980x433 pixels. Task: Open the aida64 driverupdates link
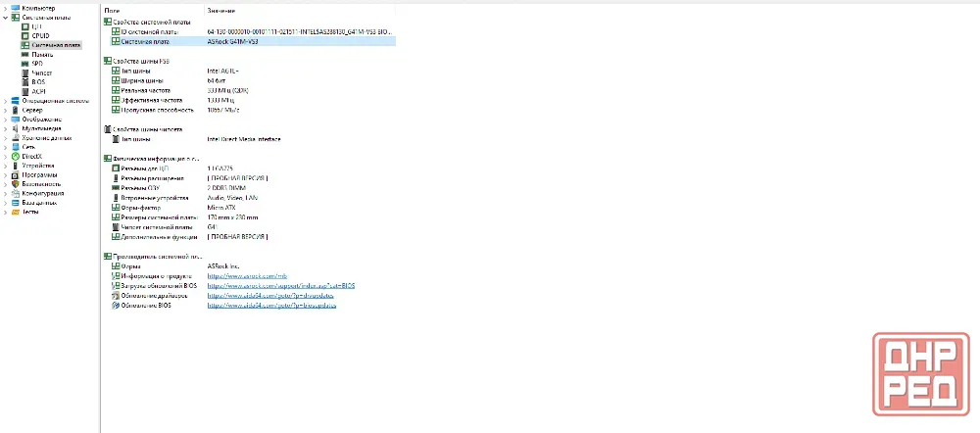270,296
